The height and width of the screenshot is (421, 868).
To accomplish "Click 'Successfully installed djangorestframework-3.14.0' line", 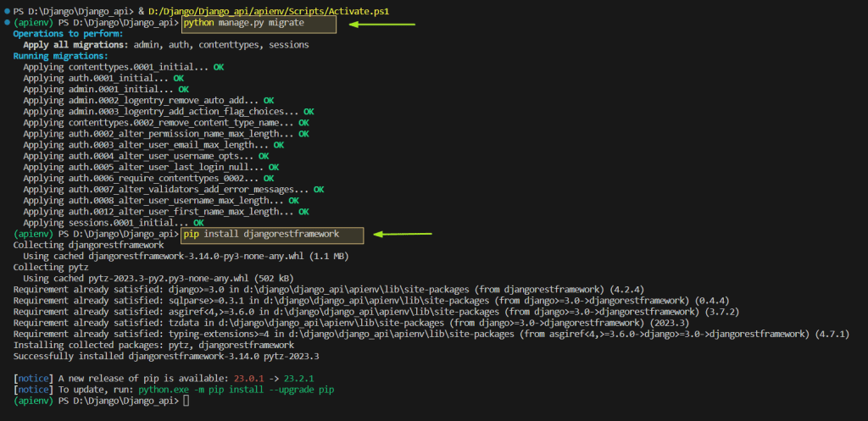I will pyautogui.click(x=166, y=357).
